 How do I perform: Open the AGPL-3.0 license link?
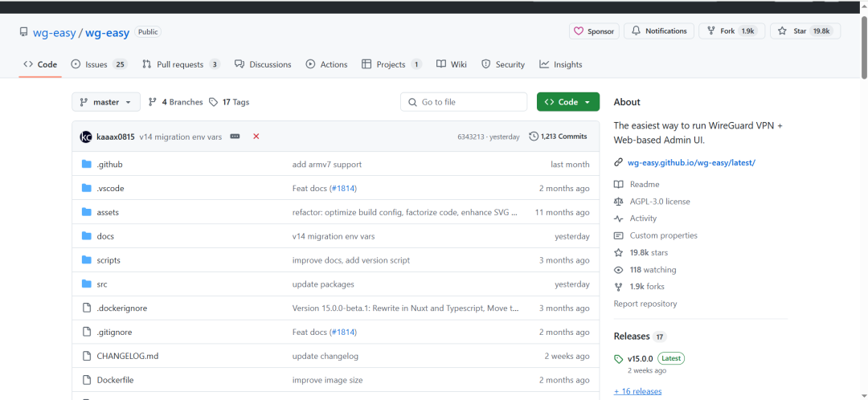click(661, 202)
